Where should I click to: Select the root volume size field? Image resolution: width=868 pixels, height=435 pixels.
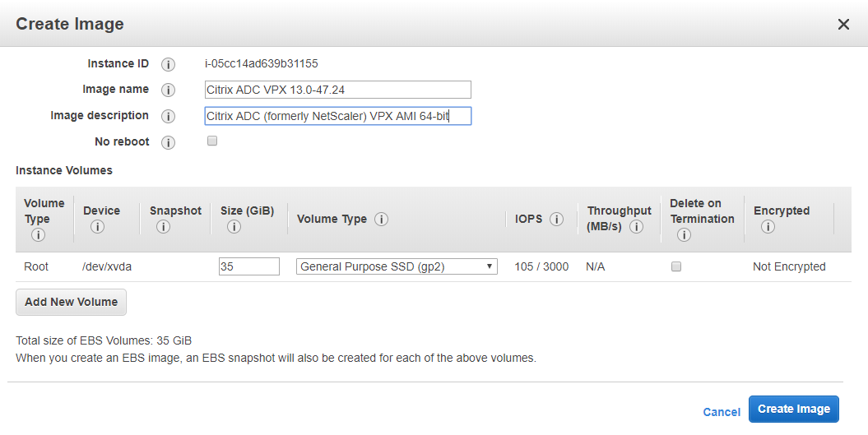tap(249, 266)
